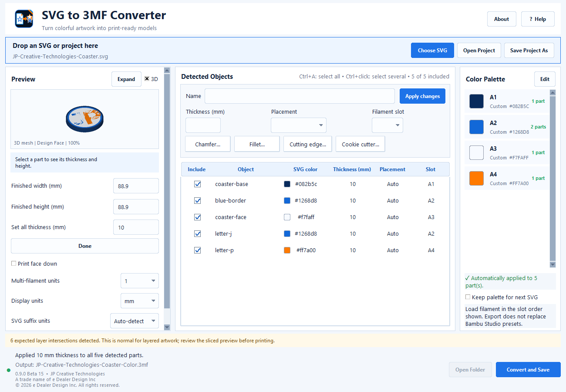Click the Name input field
The height and width of the screenshot is (392, 566).
300,96
